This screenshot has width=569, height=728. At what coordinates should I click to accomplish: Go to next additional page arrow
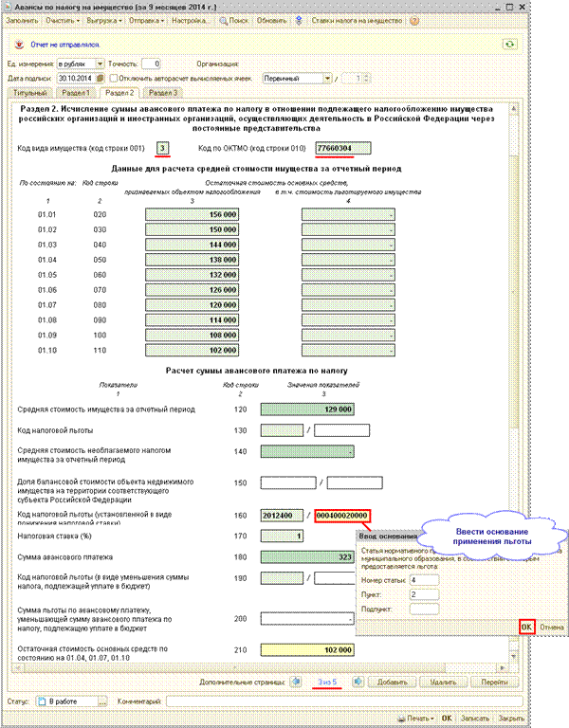tap(358, 682)
